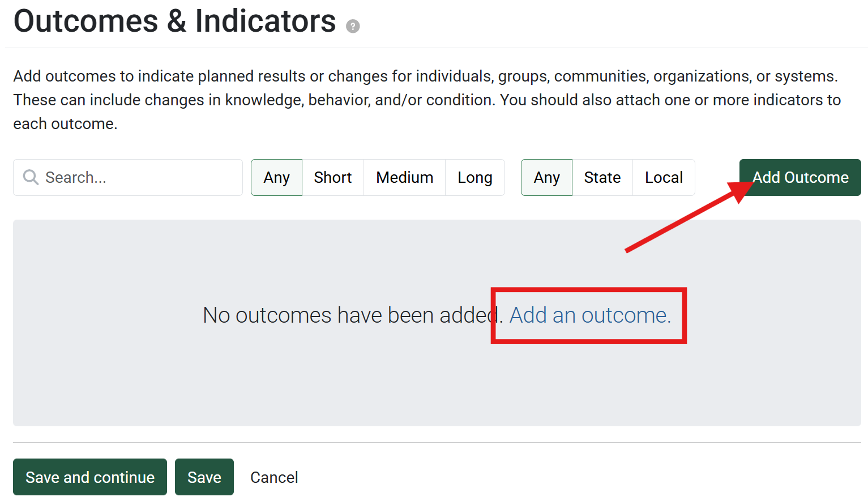Filter outcomes by Long term
868x501 pixels.
coord(474,178)
